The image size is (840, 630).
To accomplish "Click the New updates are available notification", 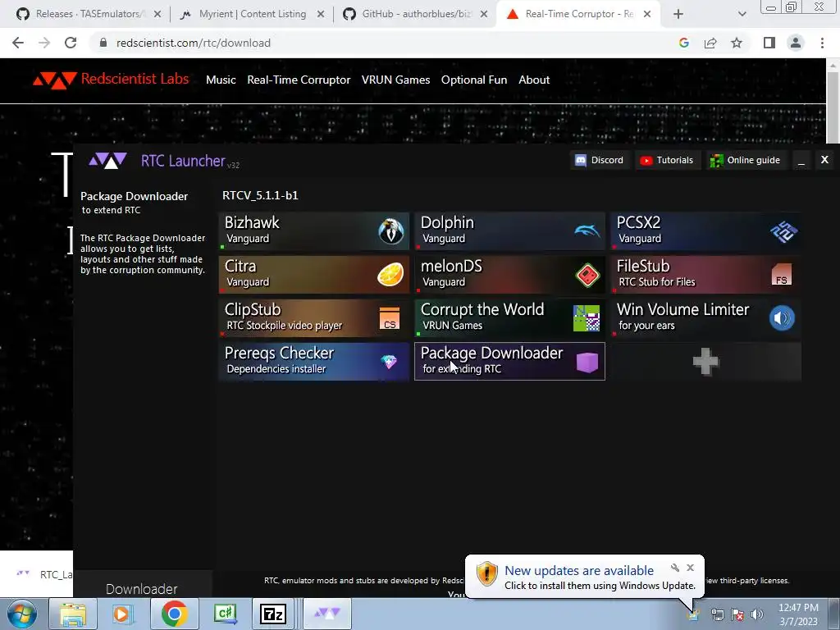I will point(584,577).
